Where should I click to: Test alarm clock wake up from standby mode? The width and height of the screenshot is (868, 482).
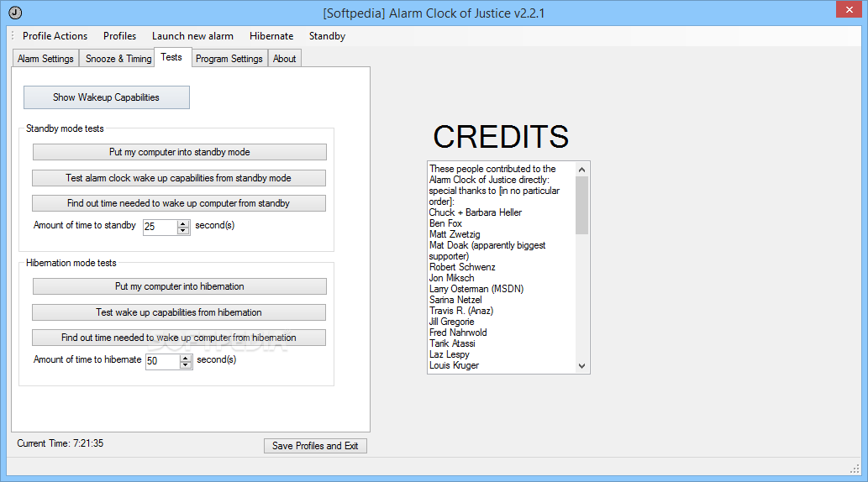click(179, 178)
